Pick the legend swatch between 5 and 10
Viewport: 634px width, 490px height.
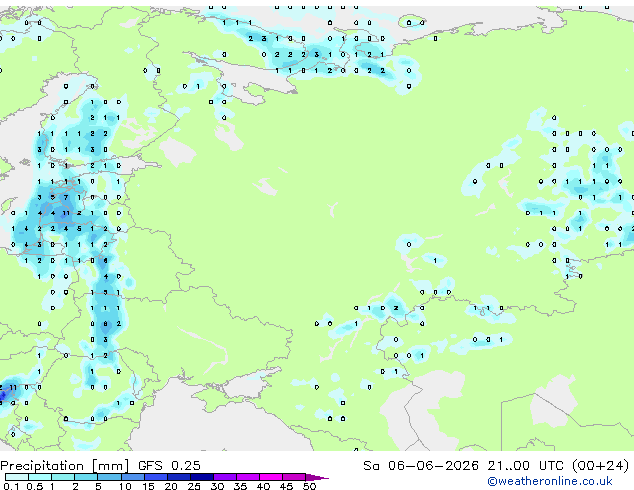[110, 477]
